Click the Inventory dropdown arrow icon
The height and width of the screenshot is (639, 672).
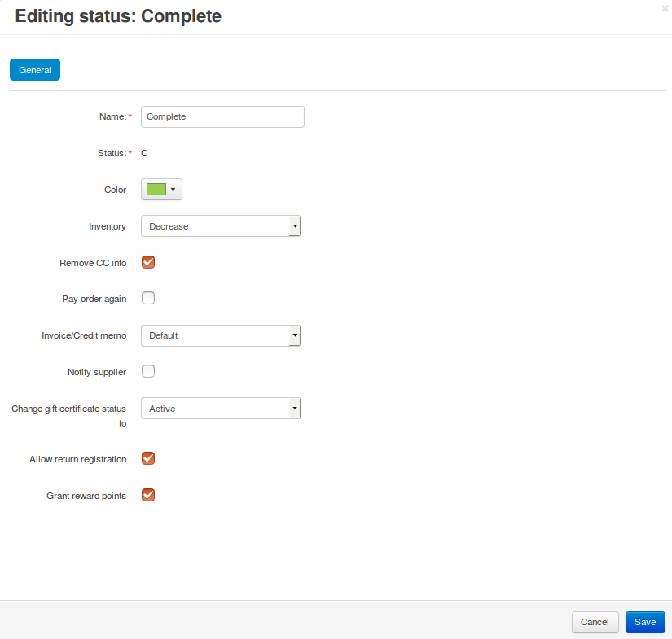click(x=295, y=226)
